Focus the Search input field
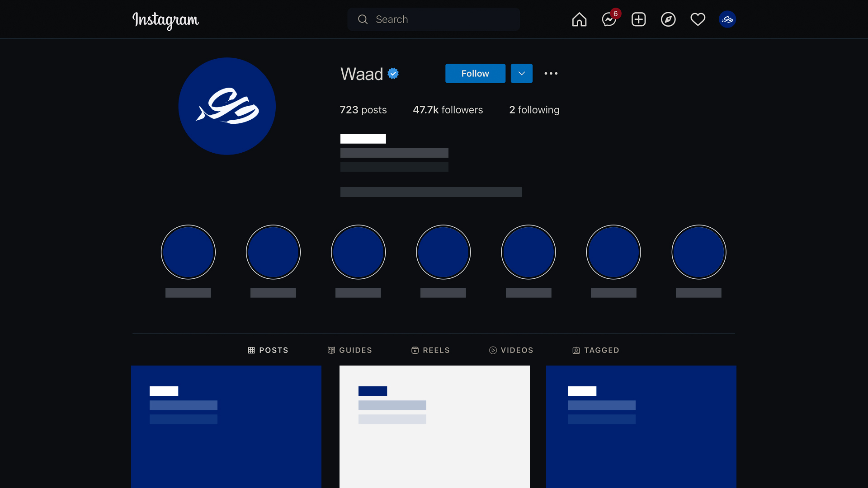Viewport: 868px width, 488px height. (x=434, y=19)
